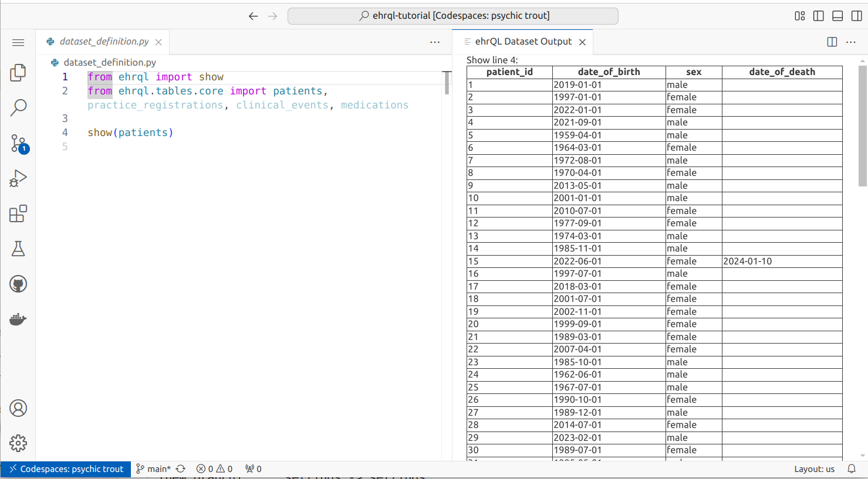Open the Docker view
This screenshot has width=868, height=479.
coord(18,318)
